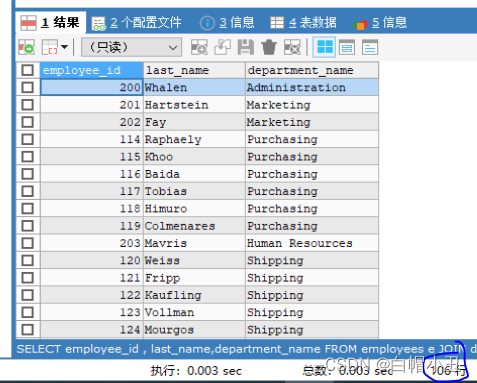Image resolution: width=477 pixels, height=383 pixels.
Task: Select the Marketing cell in Fay row
Action: (312, 122)
